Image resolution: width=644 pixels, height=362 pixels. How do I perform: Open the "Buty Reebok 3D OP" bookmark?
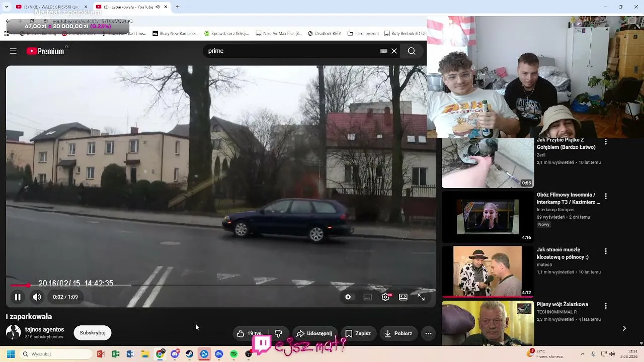pos(406,34)
